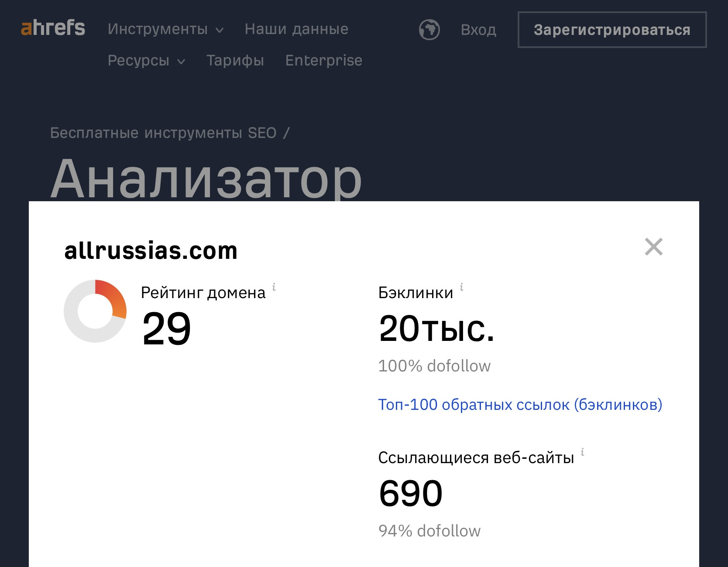Click the Зарегистрироваться button
728x567 pixels.
point(612,30)
